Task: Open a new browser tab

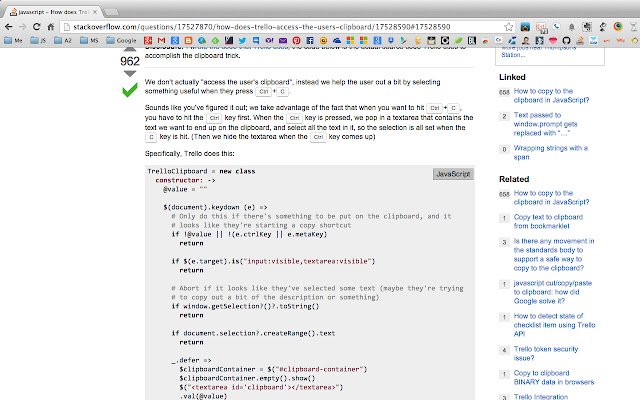Action: pos(112,12)
